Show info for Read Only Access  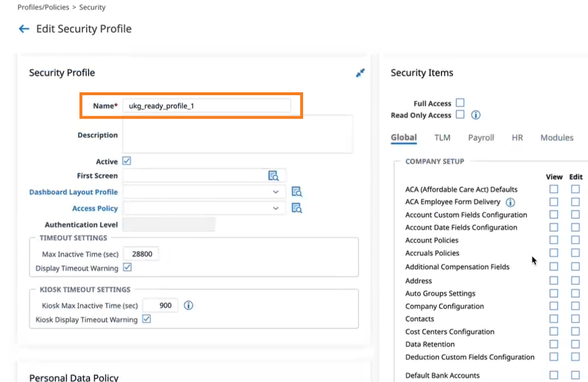(475, 115)
